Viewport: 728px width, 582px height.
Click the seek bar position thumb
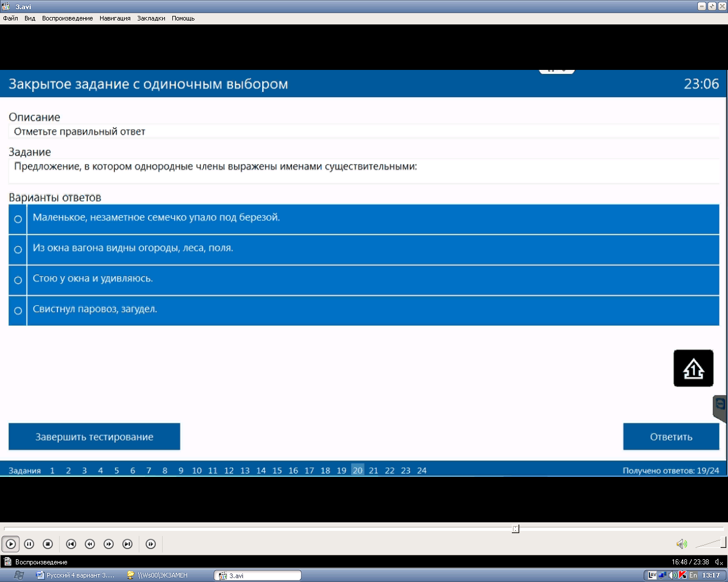click(515, 529)
